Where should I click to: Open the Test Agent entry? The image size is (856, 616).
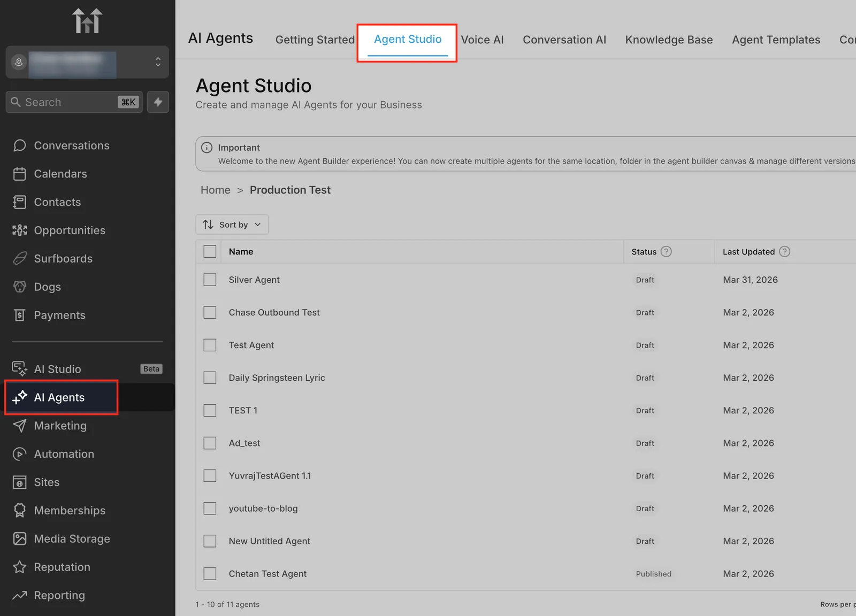click(251, 345)
